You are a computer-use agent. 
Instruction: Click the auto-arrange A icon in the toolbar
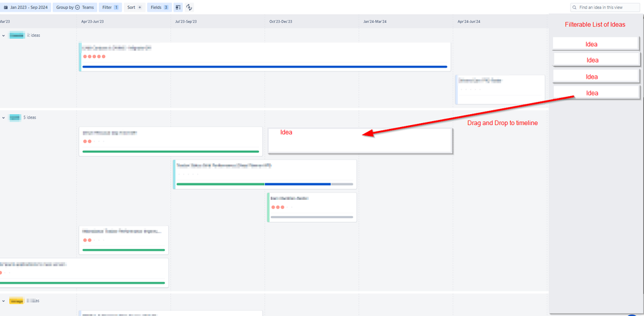[x=189, y=7]
